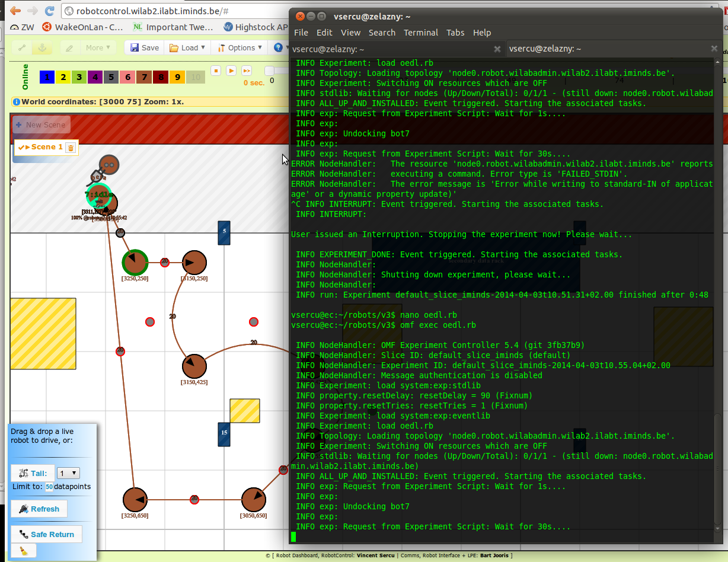Click the info icon beside World coordinates
This screenshot has width=728, height=562.
pyautogui.click(x=16, y=102)
